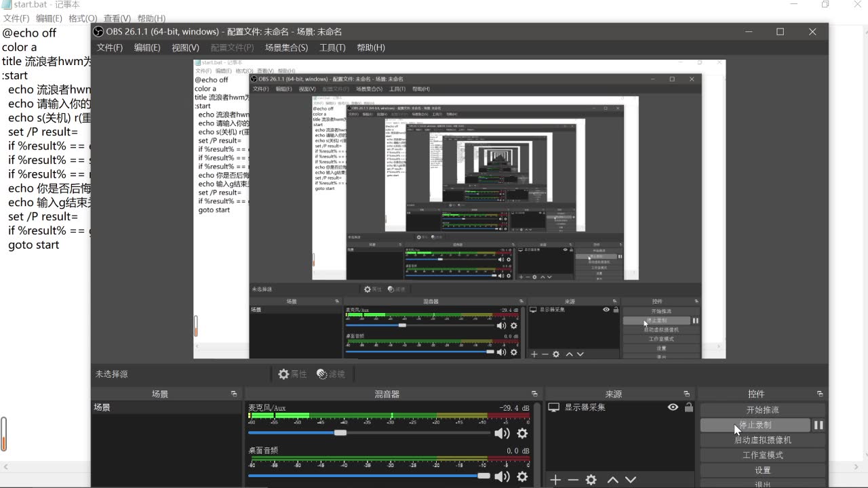Toggle the lock on 显示器采集
This screenshot has height=488, width=868.
pos(689,407)
